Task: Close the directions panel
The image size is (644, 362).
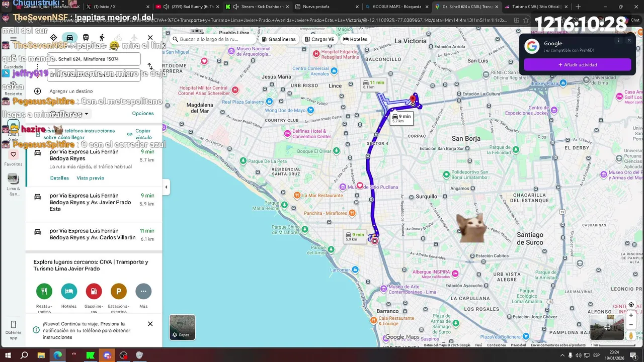Action: pos(150,38)
